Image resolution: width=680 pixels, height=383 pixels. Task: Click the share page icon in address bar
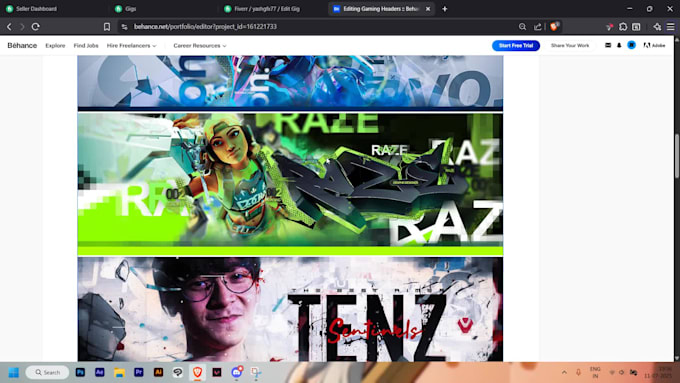point(538,27)
